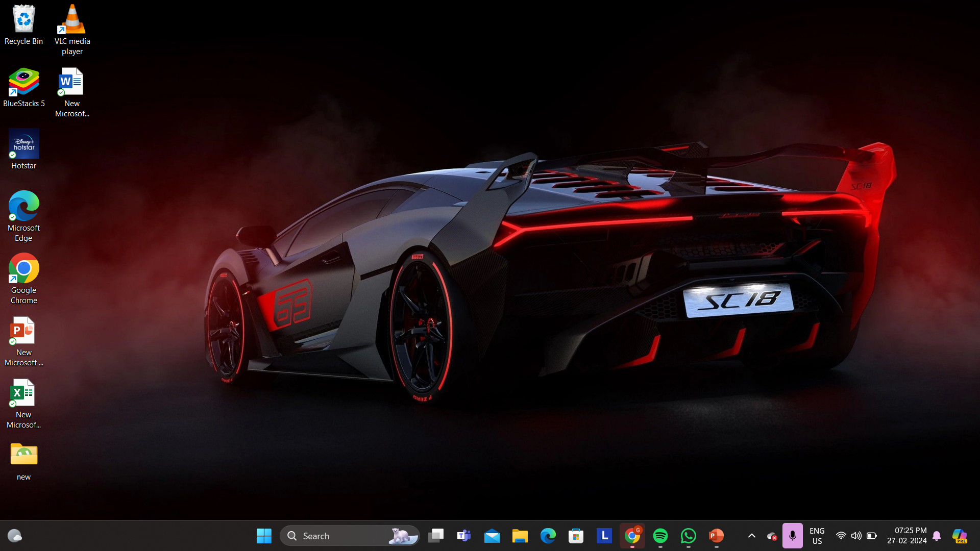The height and width of the screenshot is (551, 980).
Task: Open quick settings via the Wi-Fi icon
Action: tap(841, 536)
